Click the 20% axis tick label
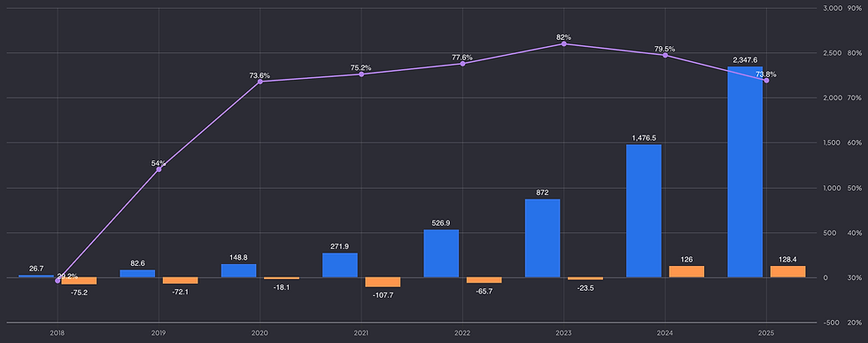 click(x=854, y=323)
